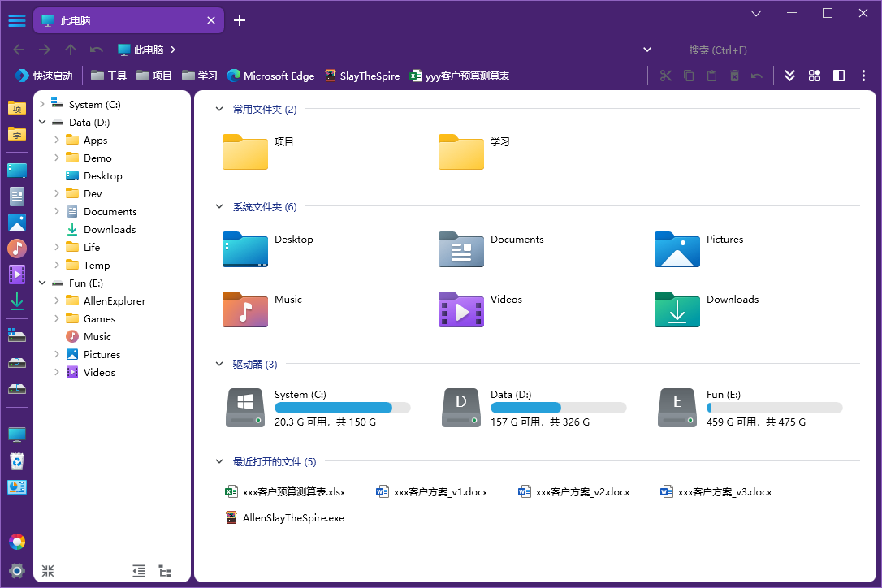Select Temp folder in tree
The height and width of the screenshot is (588, 882).
pyautogui.click(x=88, y=265)
